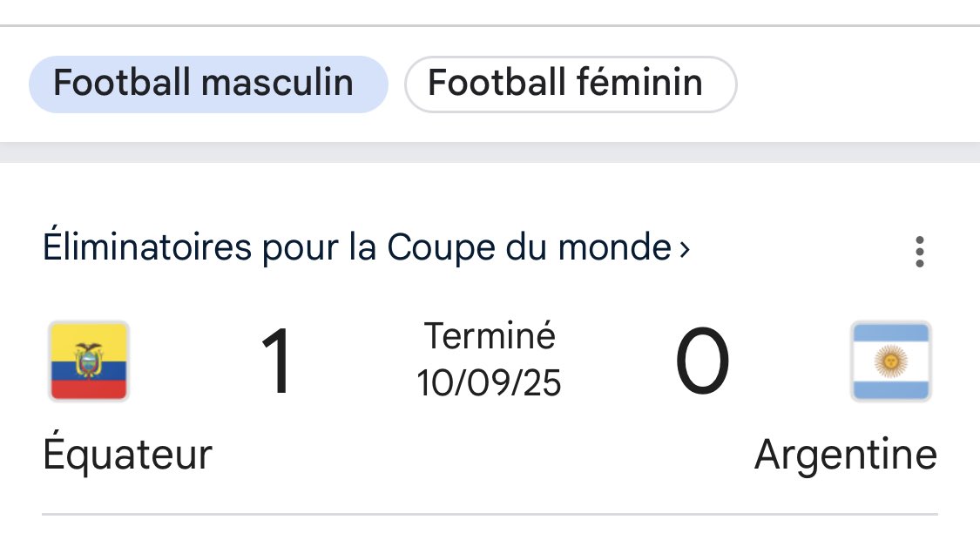Click the words Coupe du monde
Viewport: 980px width, 540px height.
[x=529, y=248]
